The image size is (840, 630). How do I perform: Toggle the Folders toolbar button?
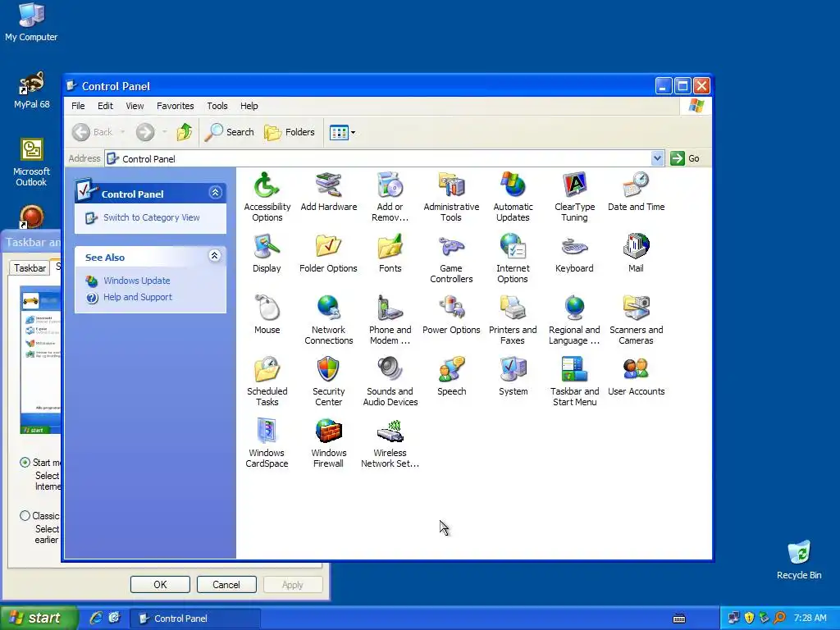click(x=290, y=132)
